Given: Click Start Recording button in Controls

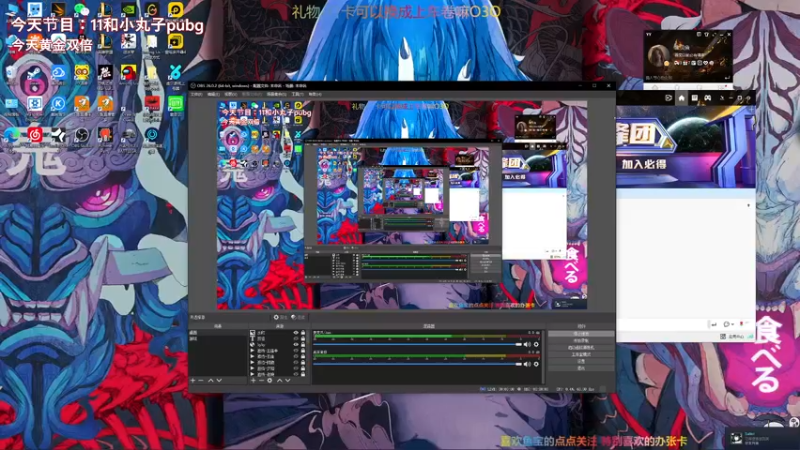Looking at the screenshot, I should coord(581,341).
